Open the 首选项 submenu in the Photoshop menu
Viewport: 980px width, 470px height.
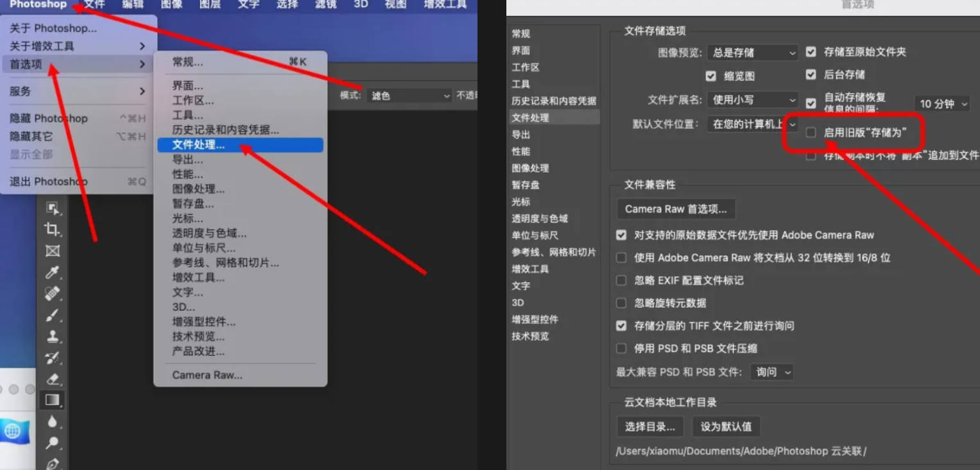(x=77, y=64)
